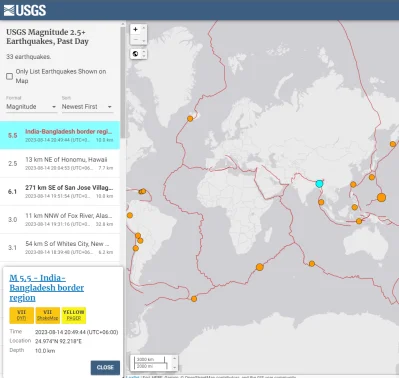Select the cyan India-Bangladesh earthquake marker
Image resolution: width=399 pixels, height=378 pixels.
319,184
